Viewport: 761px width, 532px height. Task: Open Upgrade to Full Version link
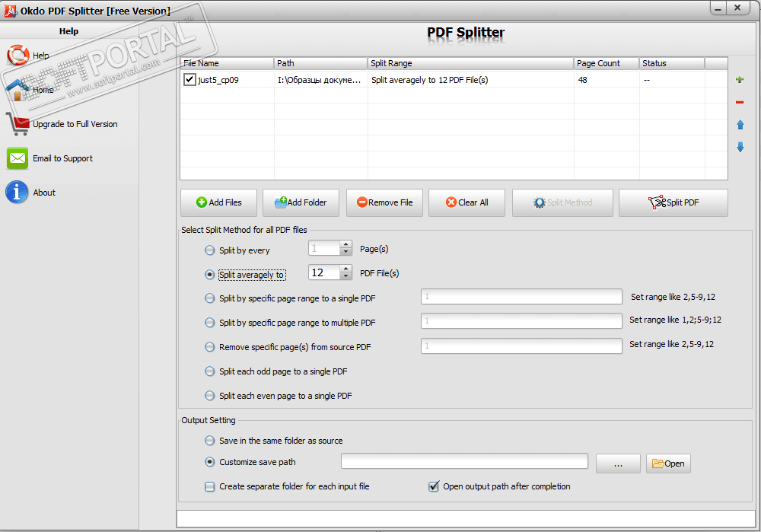(75, 124)
